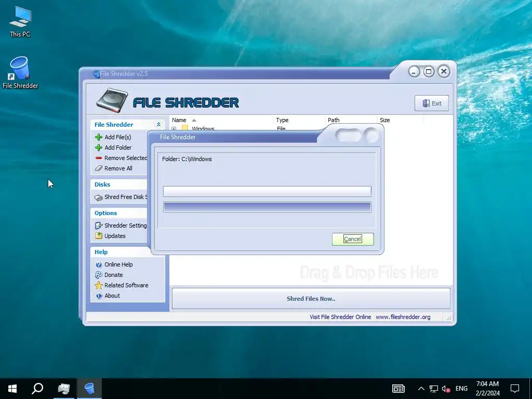Show hidden system tray icons
This screenshot has height=399, width=532.
(x=421, y=389)
